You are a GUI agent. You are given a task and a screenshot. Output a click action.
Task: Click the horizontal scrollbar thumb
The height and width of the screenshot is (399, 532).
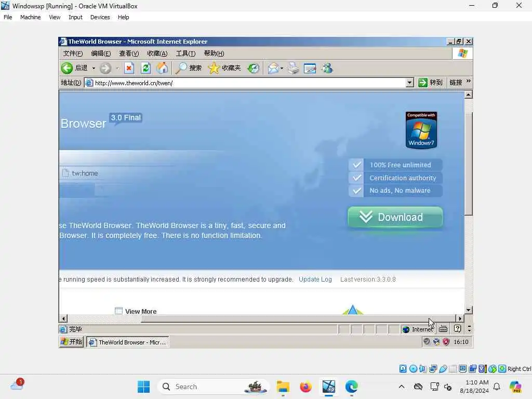(x=298, y=318)
